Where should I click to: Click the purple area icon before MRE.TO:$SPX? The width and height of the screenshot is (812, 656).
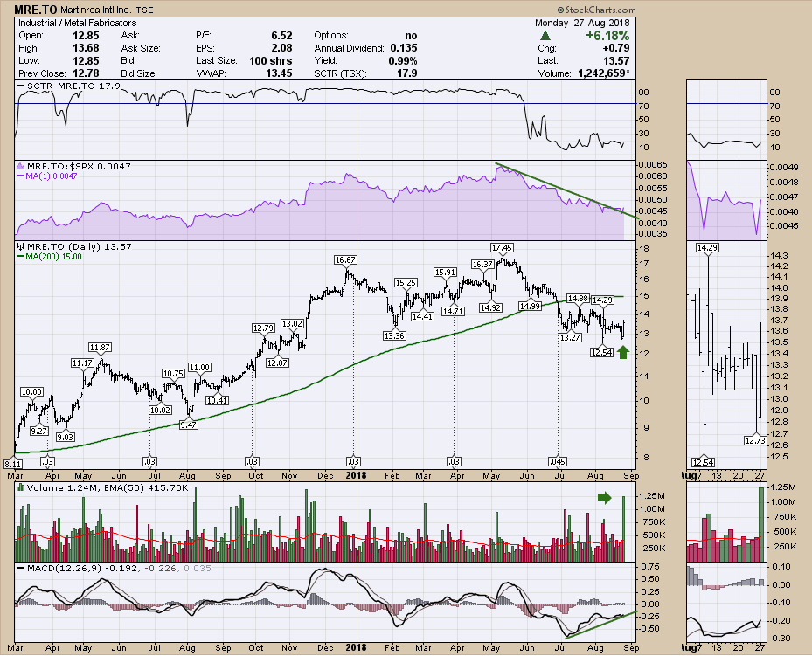[21, 166]
